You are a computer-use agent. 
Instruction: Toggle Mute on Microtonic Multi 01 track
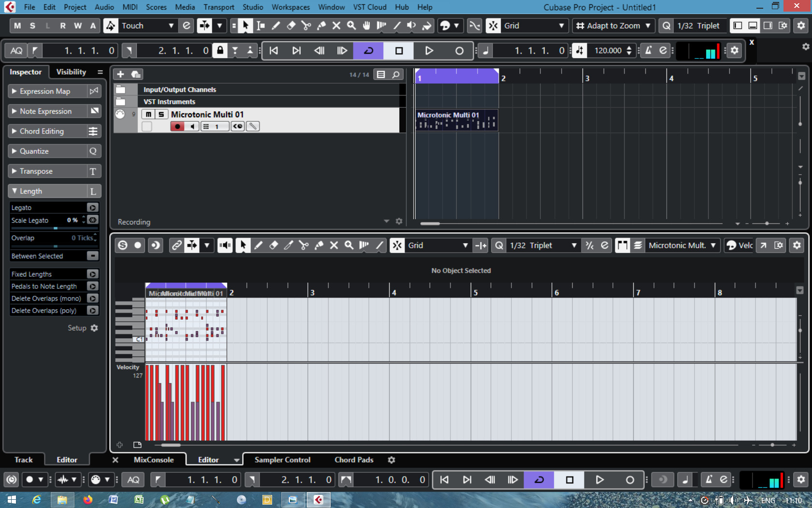coord(148,114)
